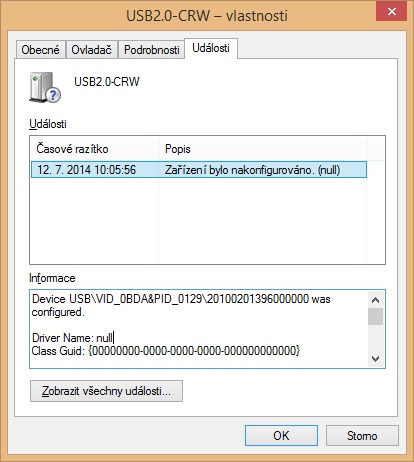Click the 'Driver Name: null' line
The height and width of the screenshot is (462, 414).
(x=72, y=338)
